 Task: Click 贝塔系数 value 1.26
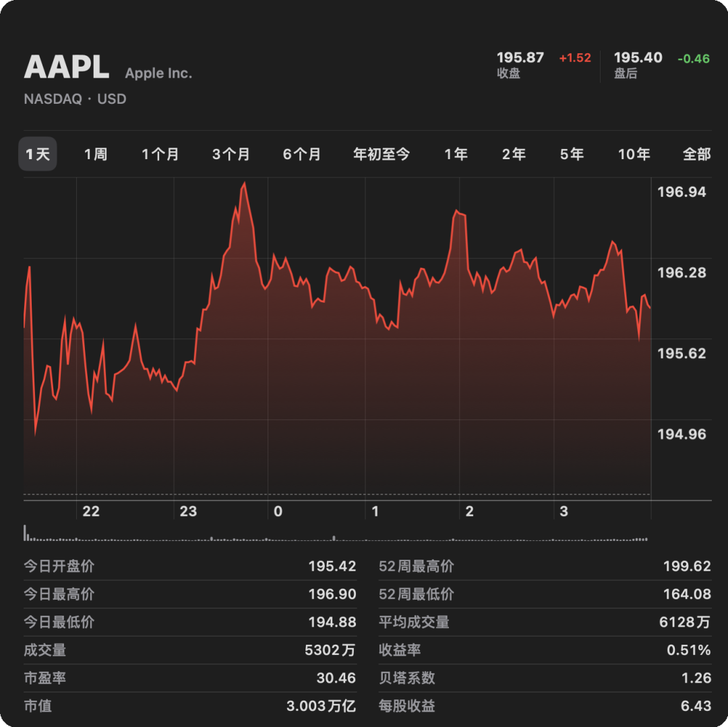pos(696,678)
